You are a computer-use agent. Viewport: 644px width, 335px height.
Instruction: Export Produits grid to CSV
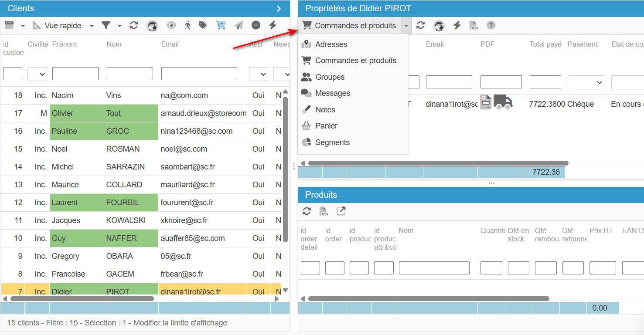pos(324,211)
